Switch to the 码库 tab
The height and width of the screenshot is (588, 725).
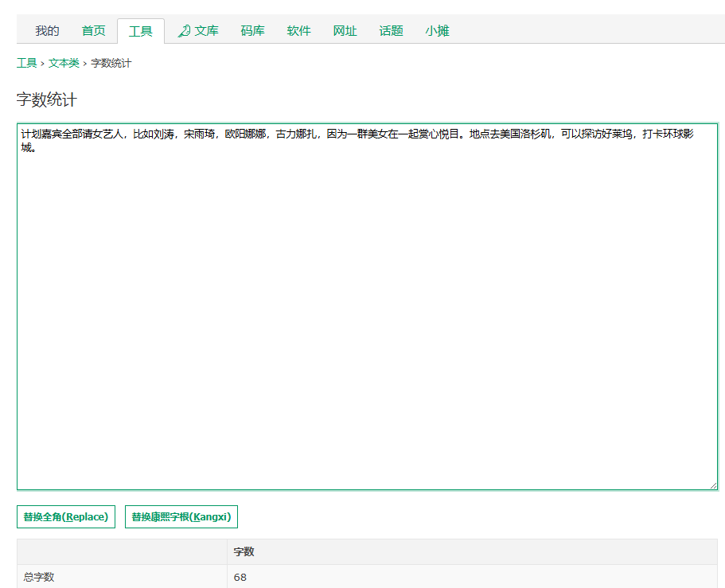[252, 31]
